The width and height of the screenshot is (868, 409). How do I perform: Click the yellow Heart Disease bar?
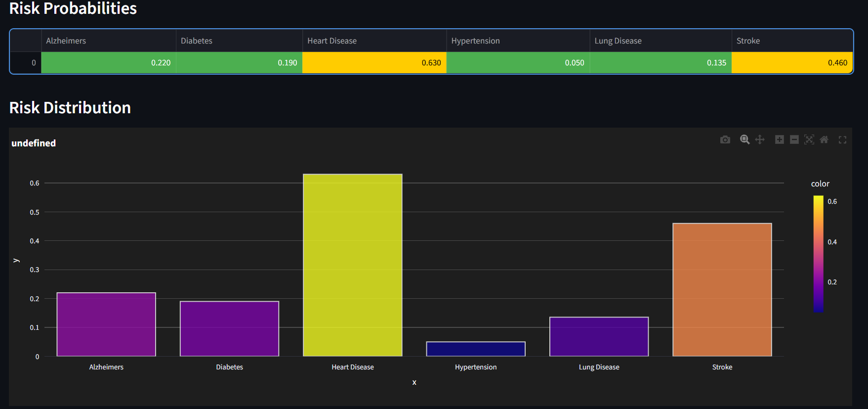tap(353, 265)
